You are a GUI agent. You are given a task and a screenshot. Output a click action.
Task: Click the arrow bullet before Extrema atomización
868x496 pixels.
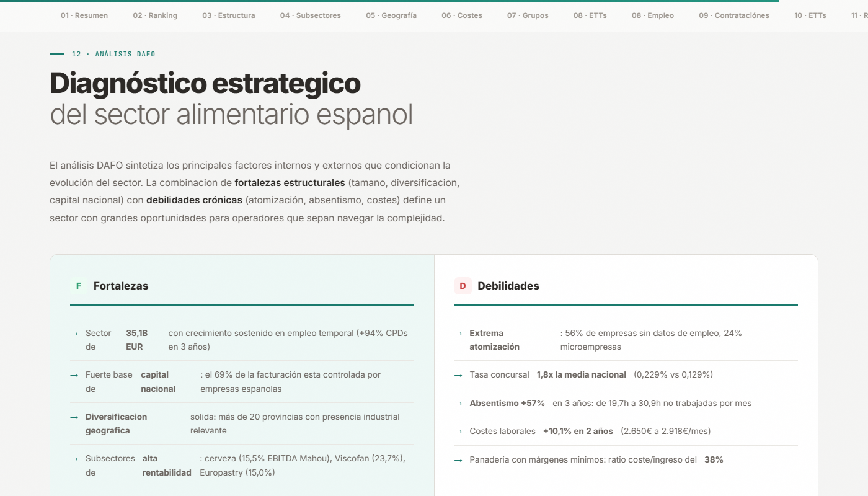point(458,334)
